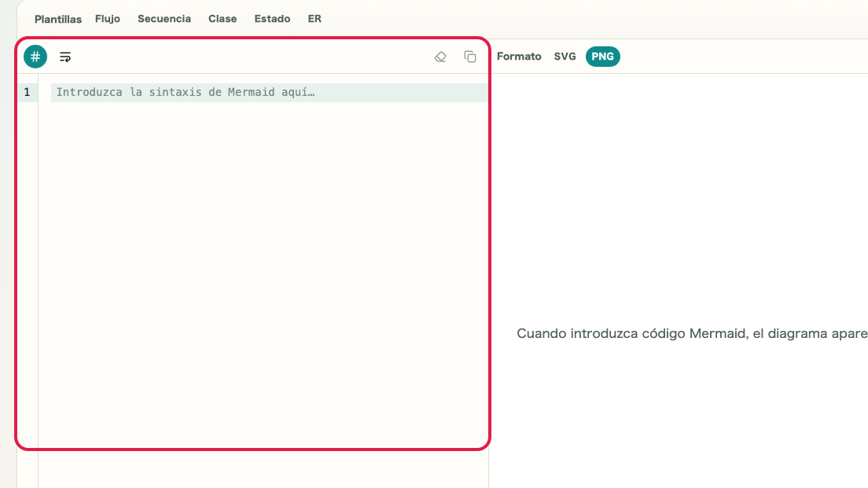
Task: Switch export format to SVG
Action: pos(565,57)
